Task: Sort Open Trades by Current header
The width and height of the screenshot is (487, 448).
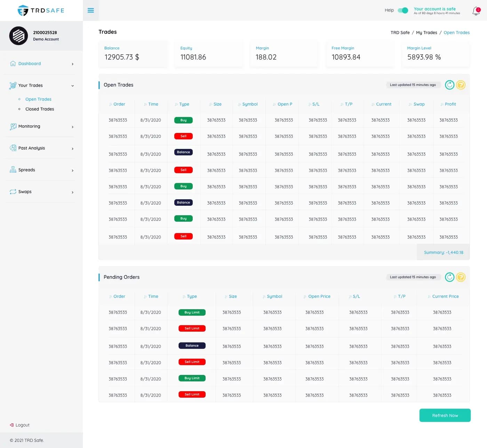Action: pos(384,104)
